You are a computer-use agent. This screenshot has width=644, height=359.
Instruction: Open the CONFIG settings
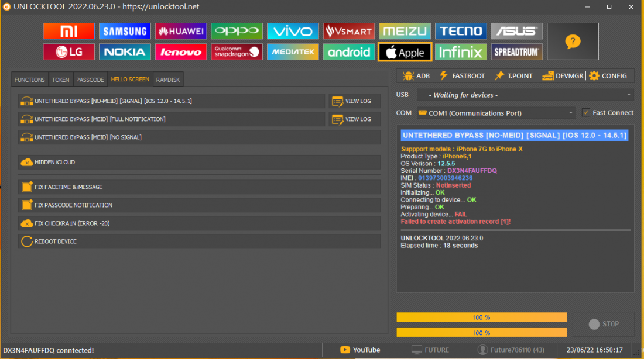click(x=608, y=76)
